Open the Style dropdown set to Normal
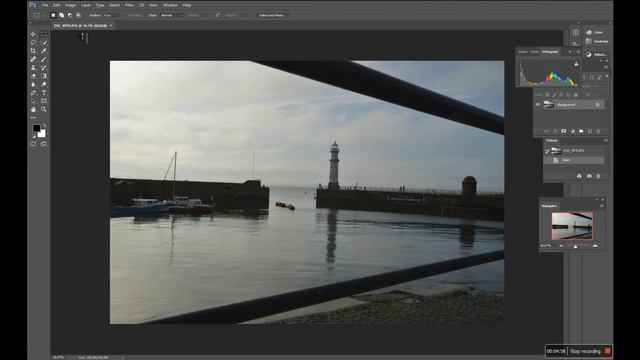 tap(172, 15)
